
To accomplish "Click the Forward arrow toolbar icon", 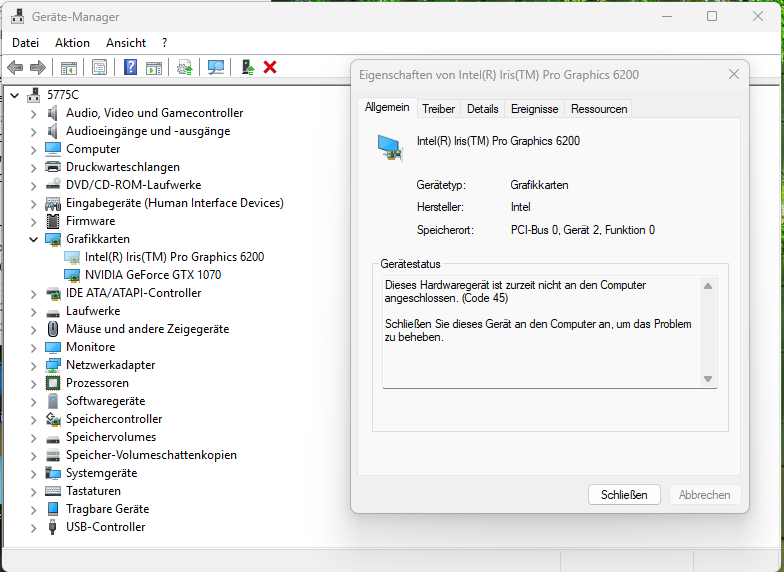I will click(38, 68).
